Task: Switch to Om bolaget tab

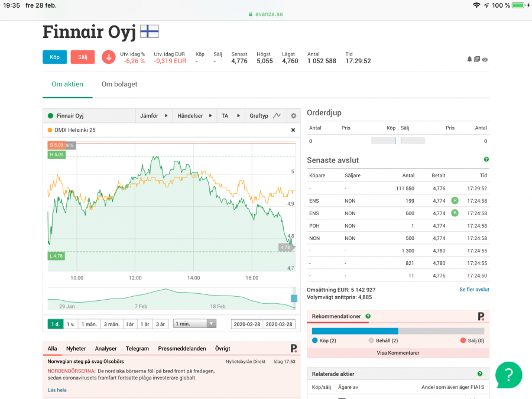Action: pyautogui.click(x=119, y=85)
